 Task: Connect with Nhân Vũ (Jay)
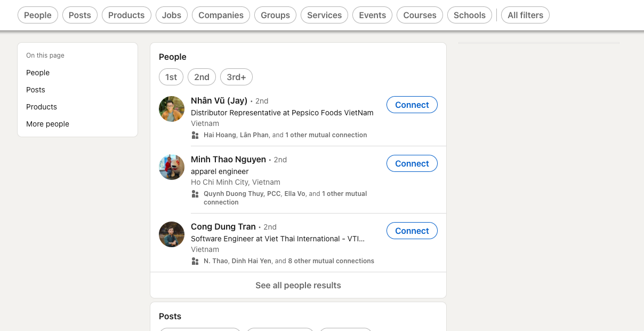coord(412,105)
